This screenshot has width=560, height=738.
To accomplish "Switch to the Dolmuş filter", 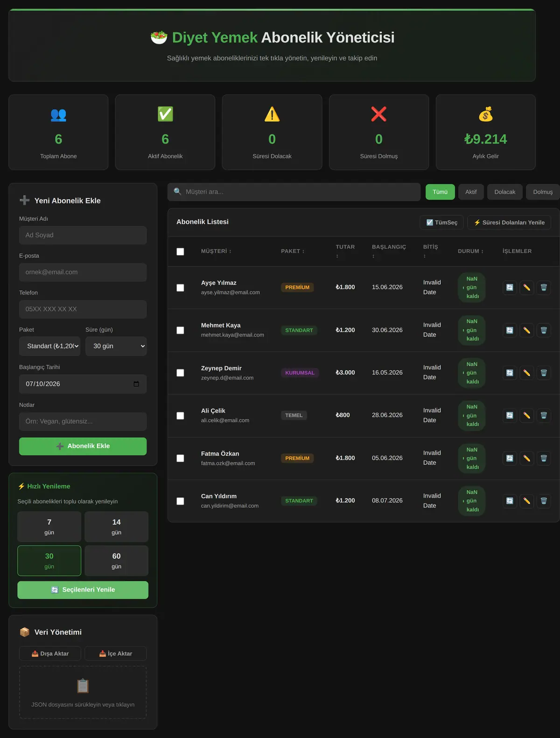I will 543,192.
